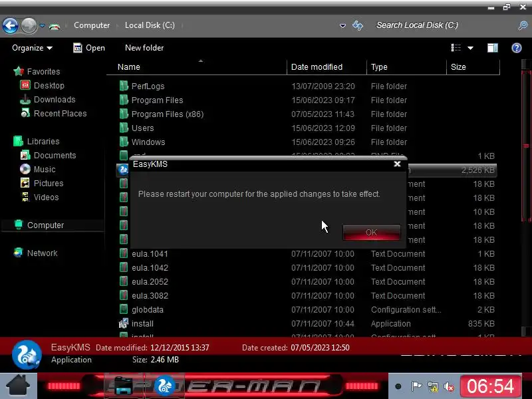
Task: Click the search magnifier icon
Action: tap(523, 25)
